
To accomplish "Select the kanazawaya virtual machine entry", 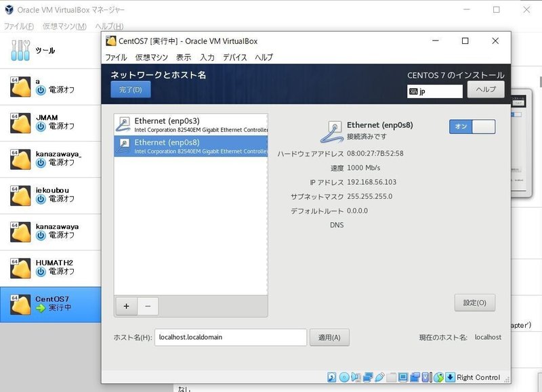I will [50, 232].
